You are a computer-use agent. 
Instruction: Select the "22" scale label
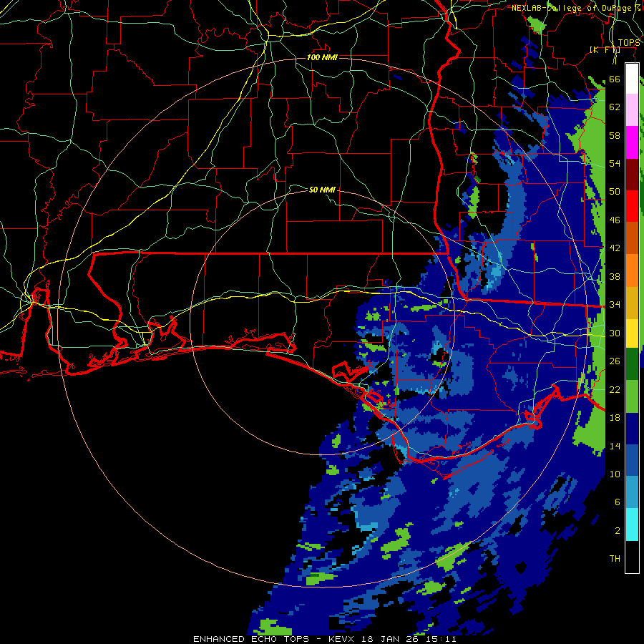point(615,389)
